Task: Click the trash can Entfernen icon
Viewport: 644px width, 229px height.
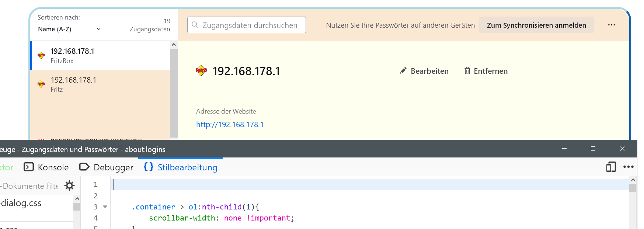Action: click(x=467, y=71)
